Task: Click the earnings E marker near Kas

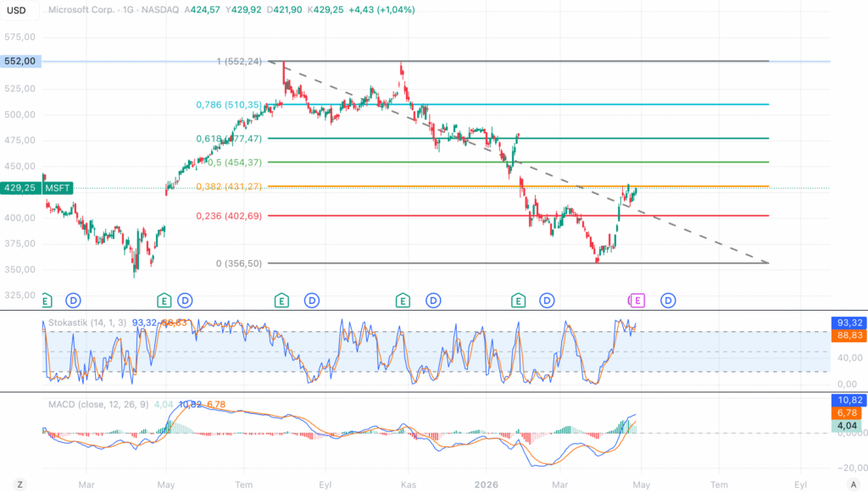Action: (403, 300)
